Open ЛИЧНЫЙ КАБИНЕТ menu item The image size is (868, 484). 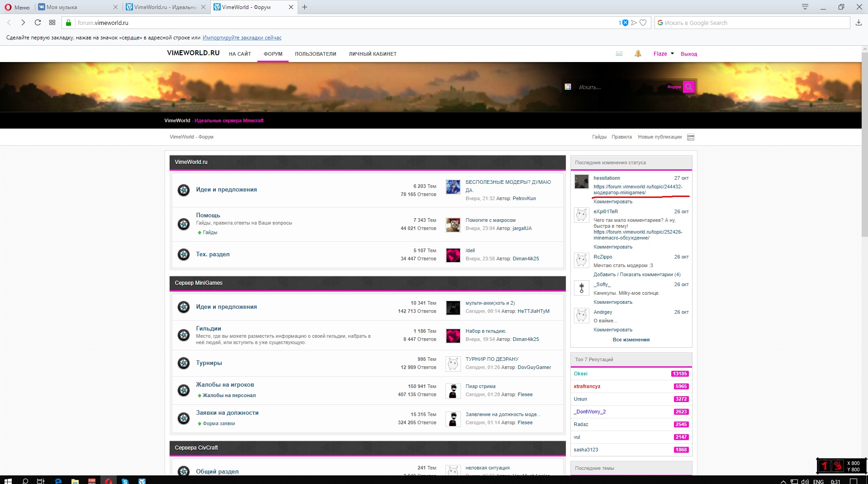pyautogui.click(x=373, y=54)
